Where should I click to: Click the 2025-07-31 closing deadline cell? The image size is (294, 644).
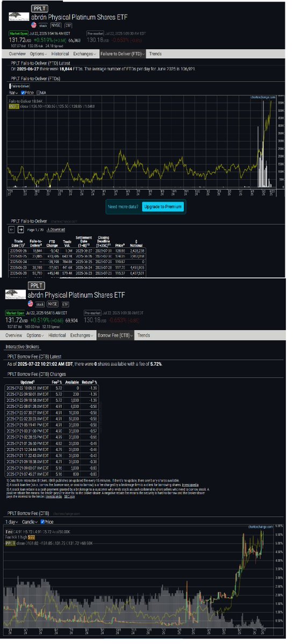point(103,250)
